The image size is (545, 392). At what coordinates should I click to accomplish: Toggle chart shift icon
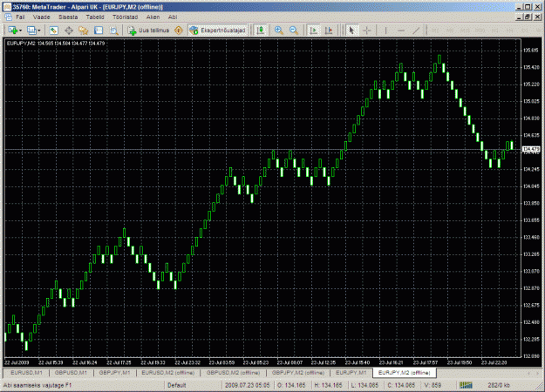click(329, 30)
